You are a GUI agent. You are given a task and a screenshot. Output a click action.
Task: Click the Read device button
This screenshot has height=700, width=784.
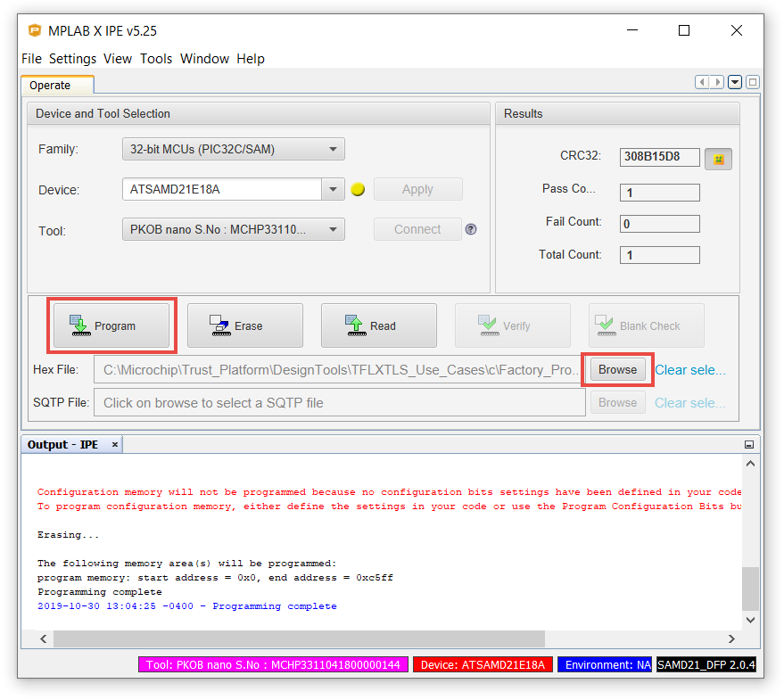[x=378, y=326]
